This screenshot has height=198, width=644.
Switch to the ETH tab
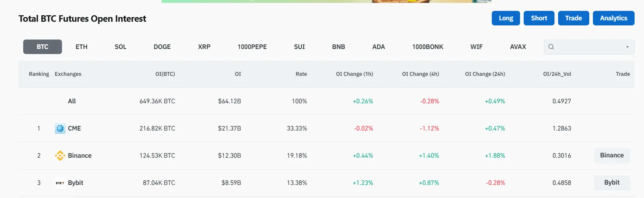click(x=82, y=47)
